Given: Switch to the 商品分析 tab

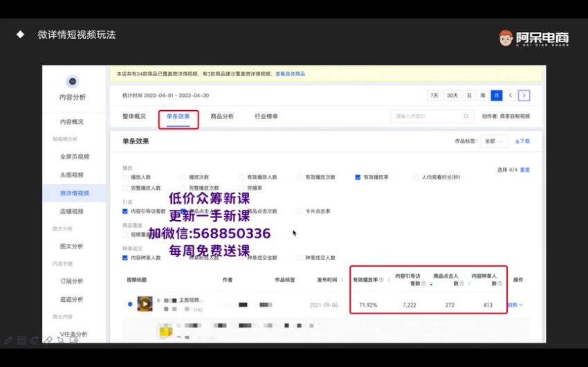Looking at the screenshot, I should 221,116.
